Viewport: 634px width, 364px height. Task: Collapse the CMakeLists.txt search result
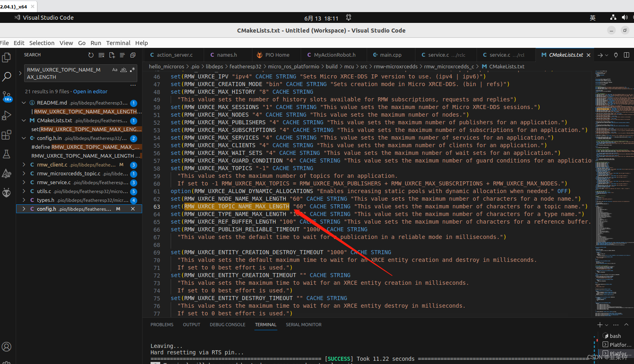click(x=24, y=121)
